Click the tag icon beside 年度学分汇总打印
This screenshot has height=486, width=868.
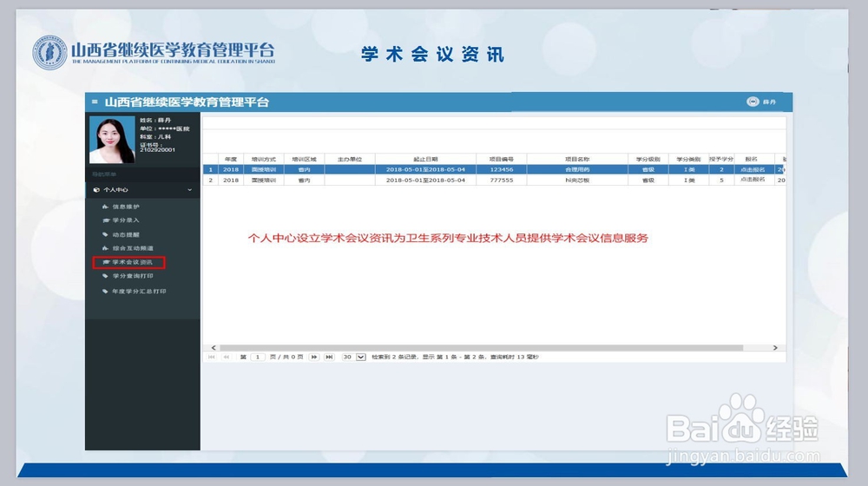tap(105, 291)
